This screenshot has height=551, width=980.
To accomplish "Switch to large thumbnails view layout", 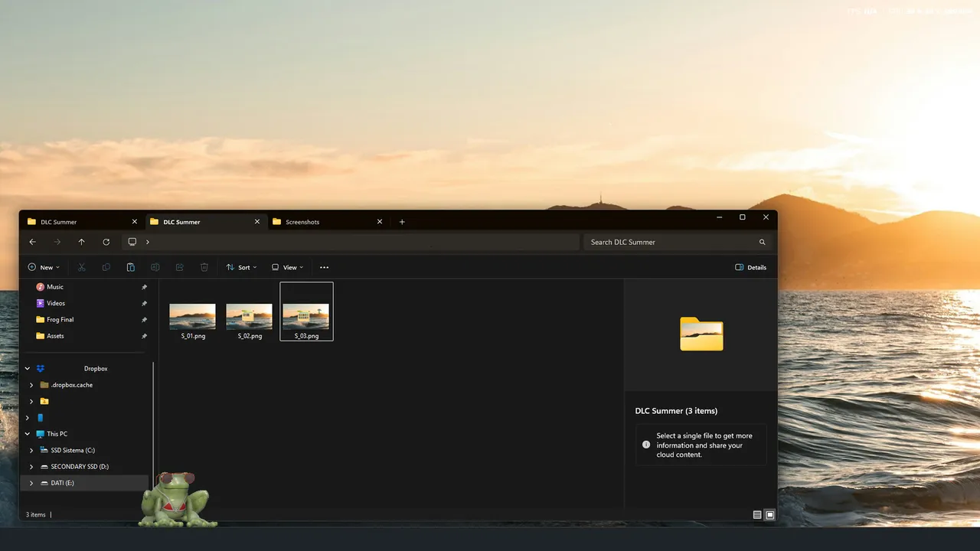I will pos(770,515).
